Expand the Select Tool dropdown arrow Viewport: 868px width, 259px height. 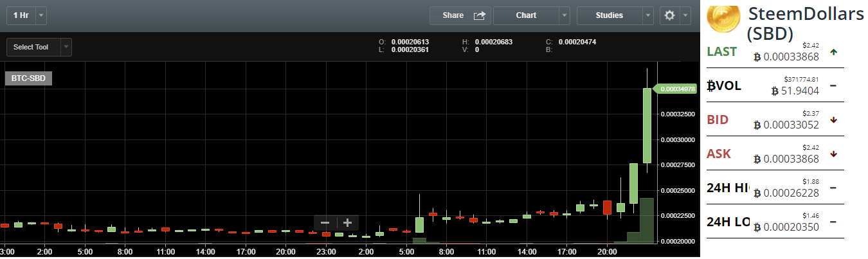point(66,47)
